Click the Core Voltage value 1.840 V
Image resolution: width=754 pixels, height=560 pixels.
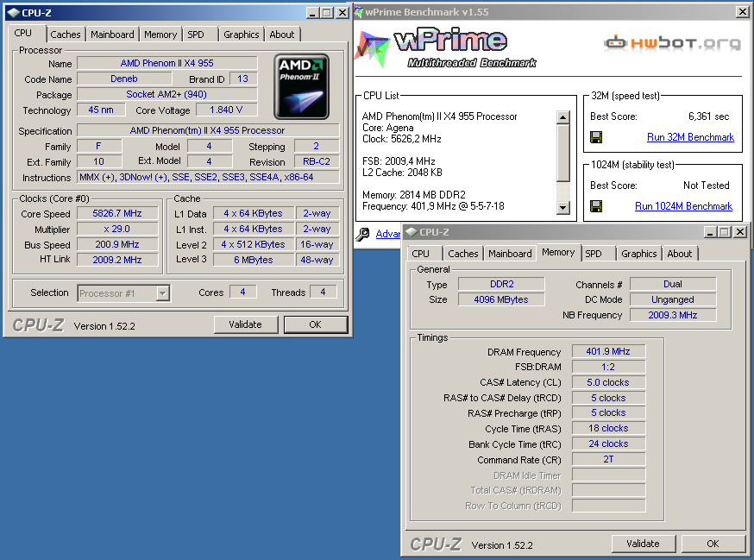point(226,110)
